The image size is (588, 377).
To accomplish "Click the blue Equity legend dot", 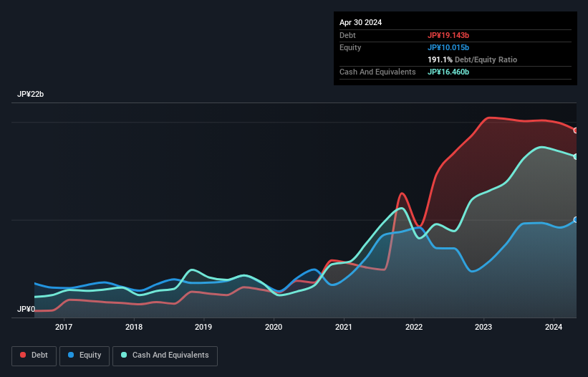I will point(71,355).
